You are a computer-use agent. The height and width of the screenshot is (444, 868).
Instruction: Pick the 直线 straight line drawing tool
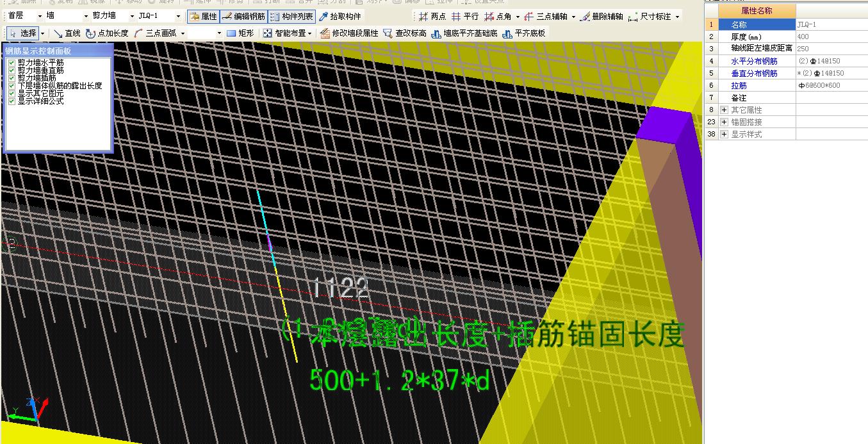(x=67, y=33)
